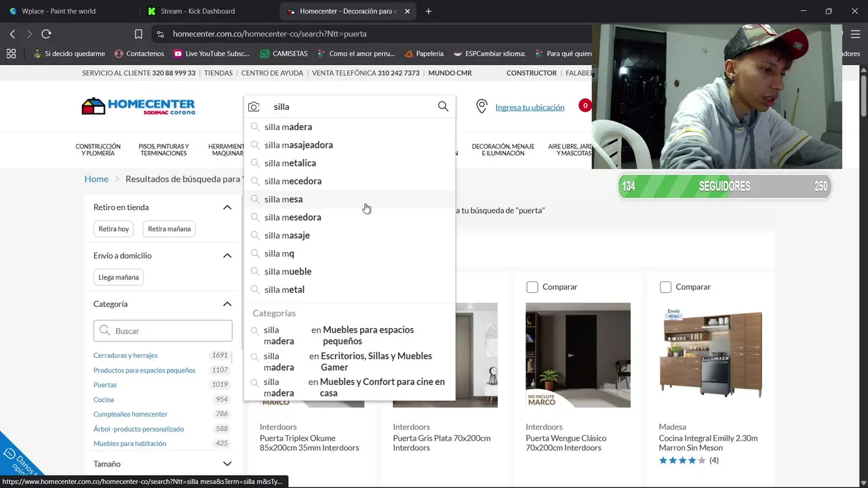Open TIENDAS link in top bar
Viewport: 868px width, 488px height.
coord(218,73)
